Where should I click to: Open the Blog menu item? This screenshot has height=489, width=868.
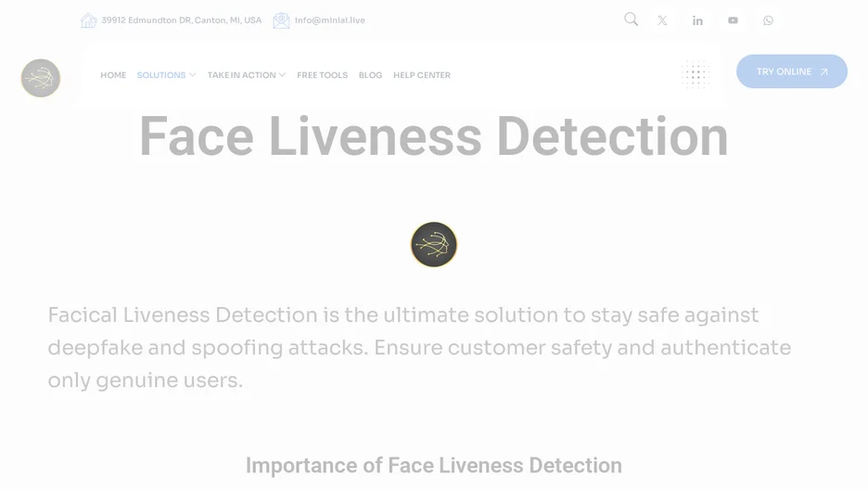370,75
